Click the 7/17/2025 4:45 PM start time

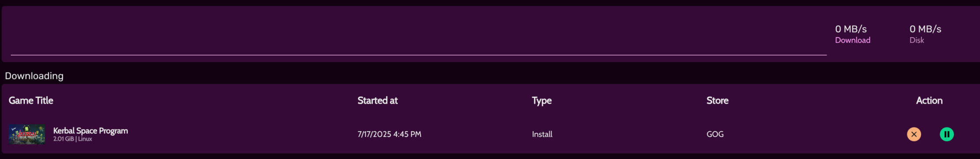pyautogui.click(x=389, y=134)
